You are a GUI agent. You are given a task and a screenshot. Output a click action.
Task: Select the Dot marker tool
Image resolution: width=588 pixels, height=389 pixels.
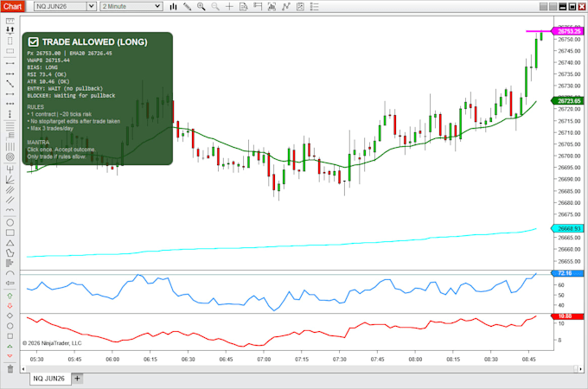(10, 326)
